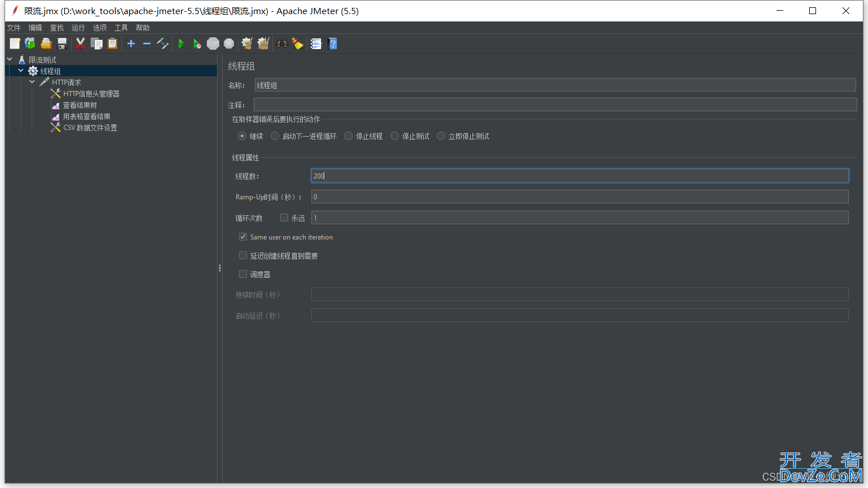Click the blue plus Expand All icon

(131, 43)
